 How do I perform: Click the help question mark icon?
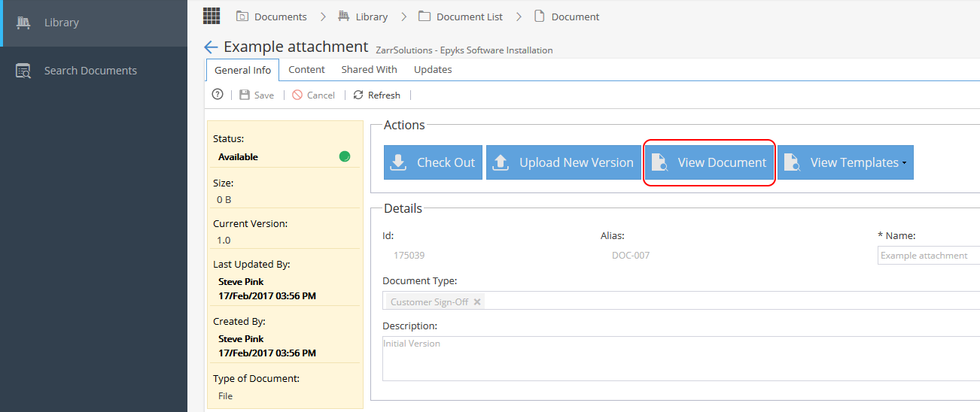[218, 95]
